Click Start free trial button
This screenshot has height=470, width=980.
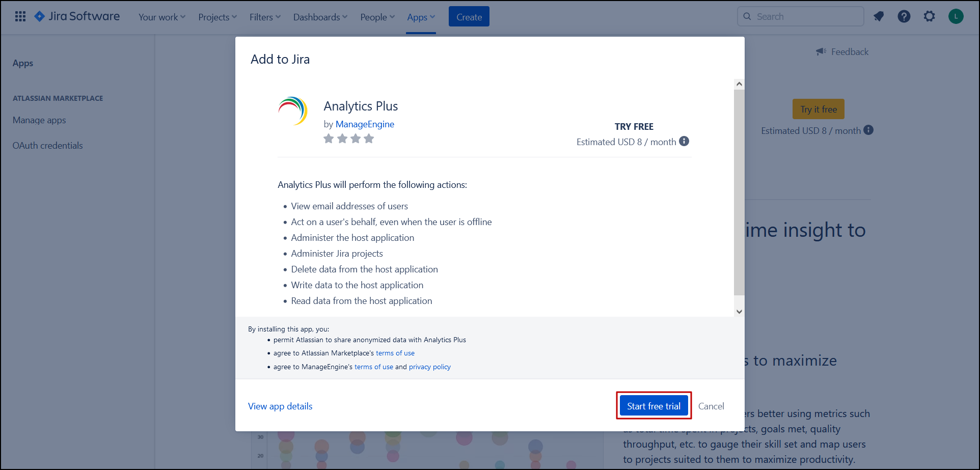pyautogui.click(x=654, y=406)
